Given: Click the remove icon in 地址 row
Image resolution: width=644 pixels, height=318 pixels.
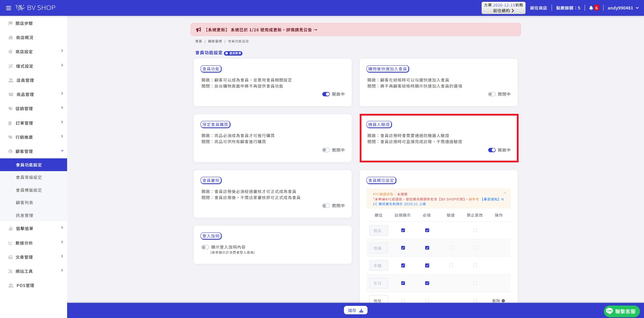Looking at the screenshot, I should pyautogui.click(x=503, y=301).
